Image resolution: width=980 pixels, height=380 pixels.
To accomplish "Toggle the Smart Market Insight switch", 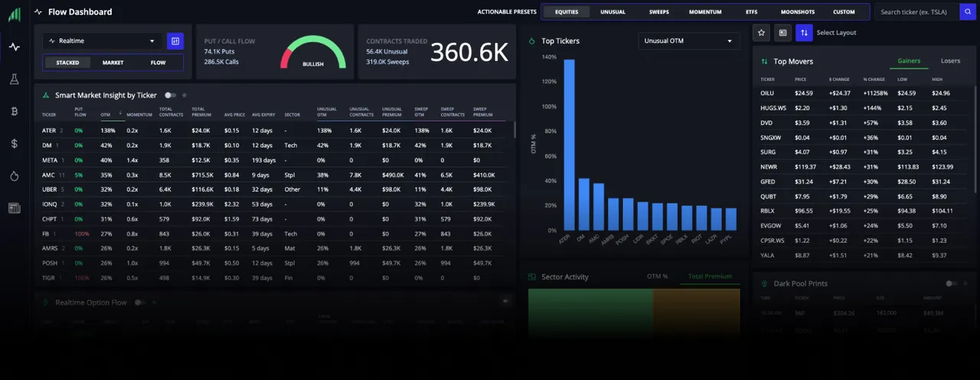I will click(x=170, y=95).
